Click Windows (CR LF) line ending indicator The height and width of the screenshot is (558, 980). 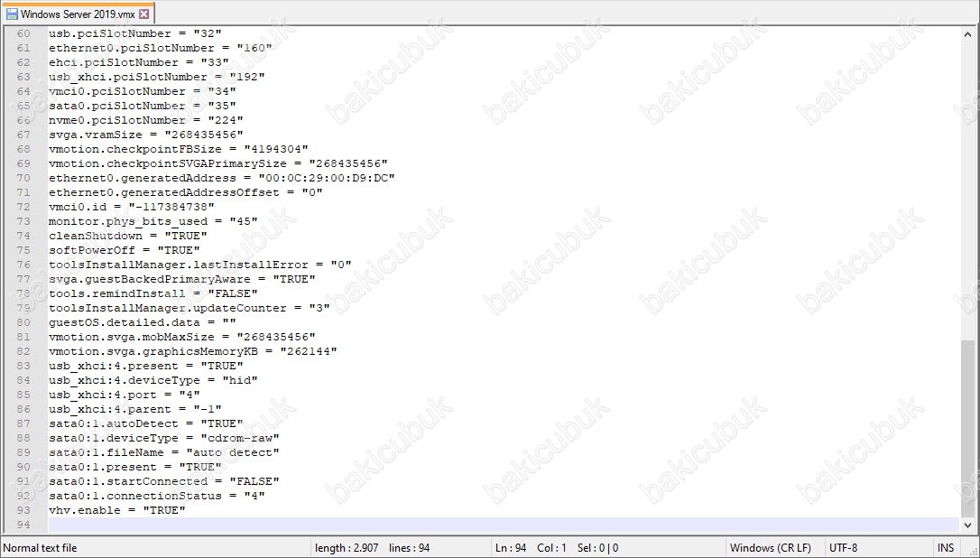(x=771, y=548)
